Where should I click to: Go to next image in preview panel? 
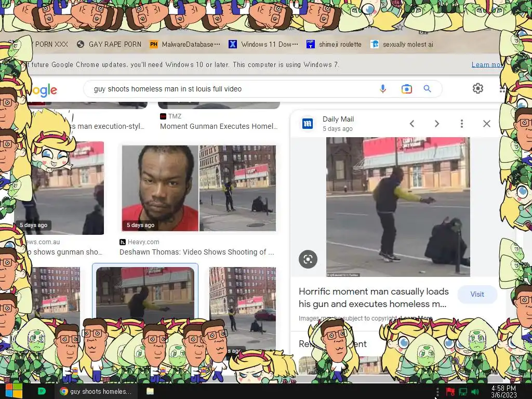(x=436, y=124)
